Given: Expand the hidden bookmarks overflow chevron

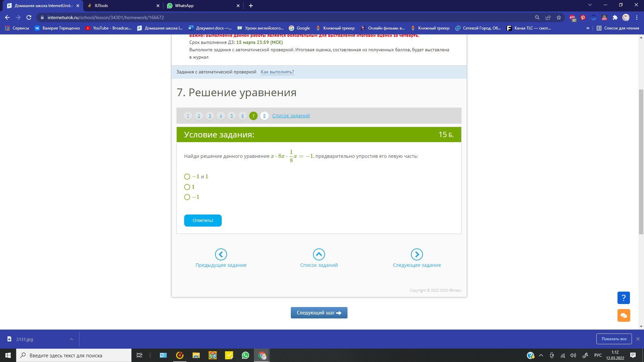Looking at the screenshot, I should click(x=588, y=28).
